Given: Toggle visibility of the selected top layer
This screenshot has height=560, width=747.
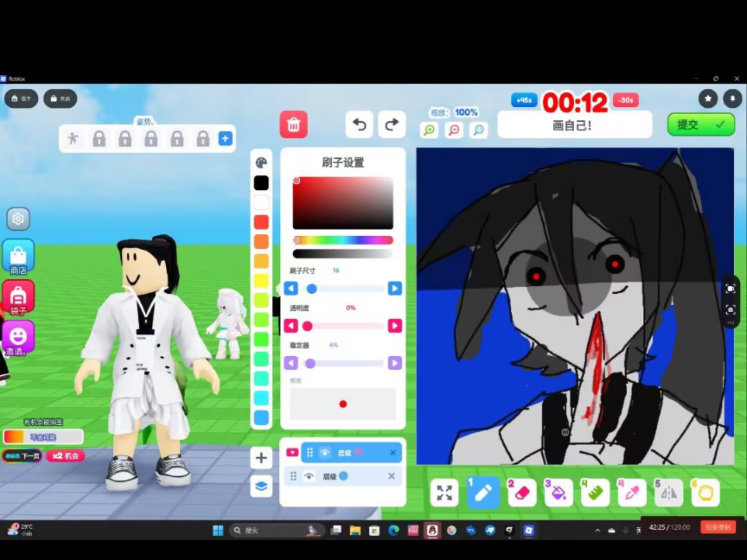Looking at the screenshot, I should (x=325, y=453).
